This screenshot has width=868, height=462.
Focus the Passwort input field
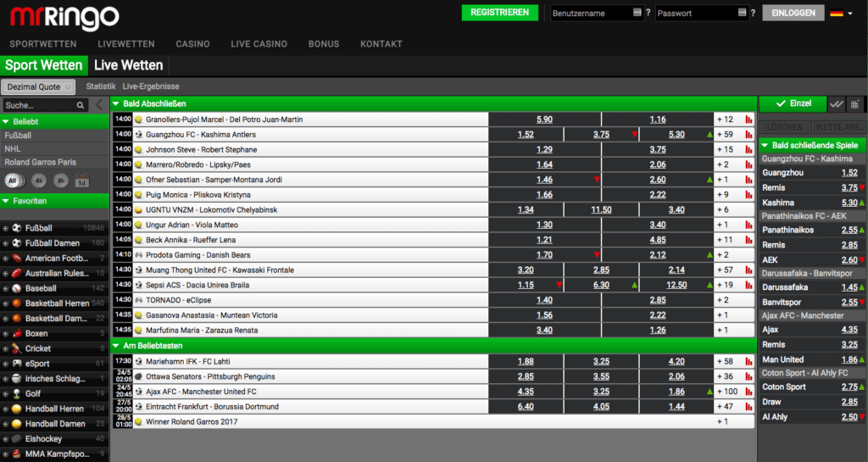coord(701,13)
